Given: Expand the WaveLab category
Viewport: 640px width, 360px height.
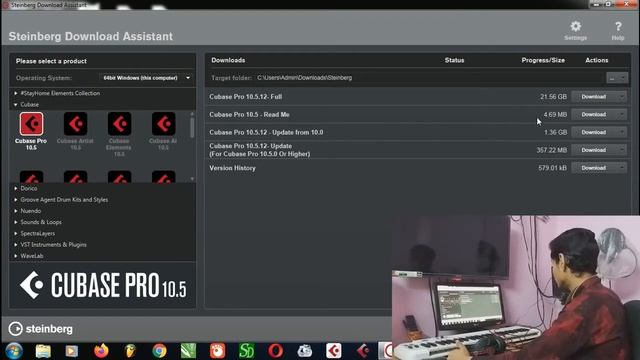Looking at the screenshot, I should click(16, 256).
